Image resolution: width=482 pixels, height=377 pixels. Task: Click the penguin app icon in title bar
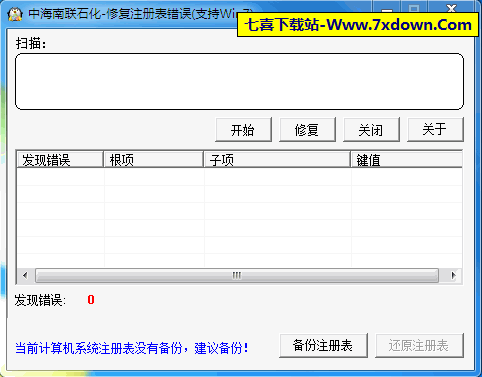click(14, 13)
